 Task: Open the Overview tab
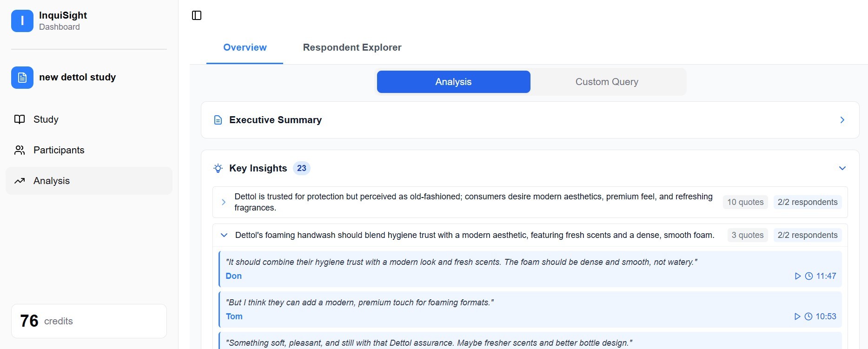pyautogui.click(x=245, y=47)
